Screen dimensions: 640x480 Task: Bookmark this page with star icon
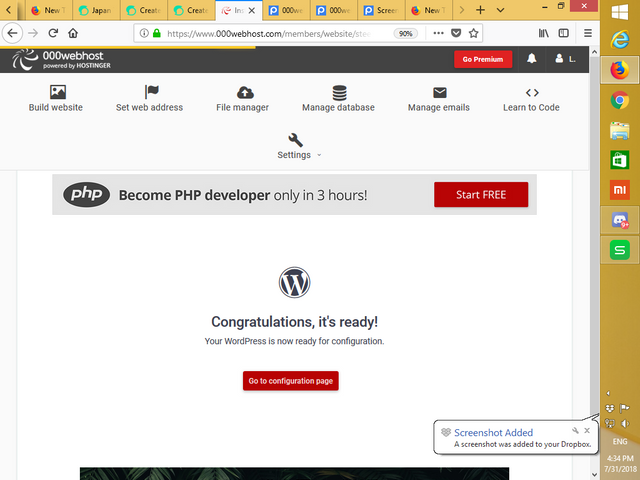coord(473,33)
